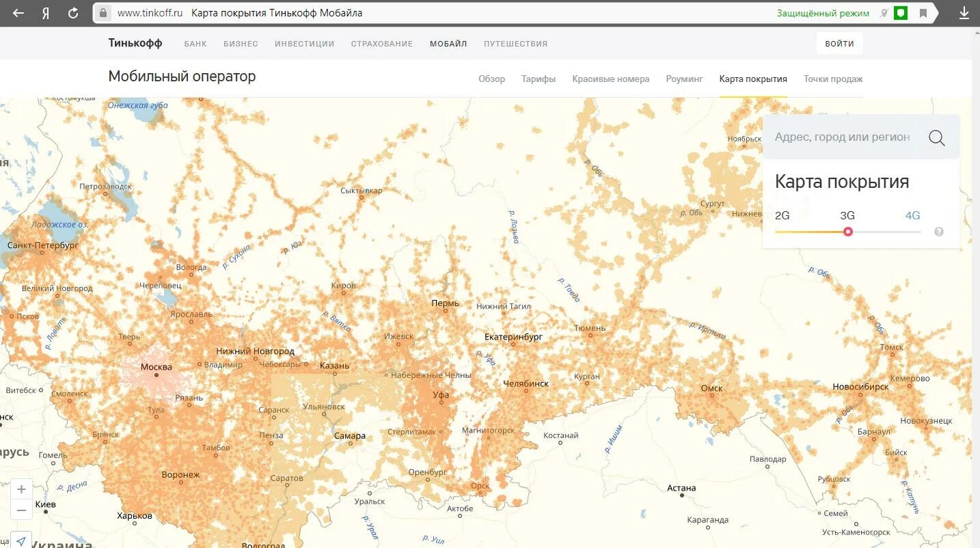The width and height of the screenshot is (980, 548).
Task: Click the Санкт-Петербург label on the map
Action: click(43, 245)
